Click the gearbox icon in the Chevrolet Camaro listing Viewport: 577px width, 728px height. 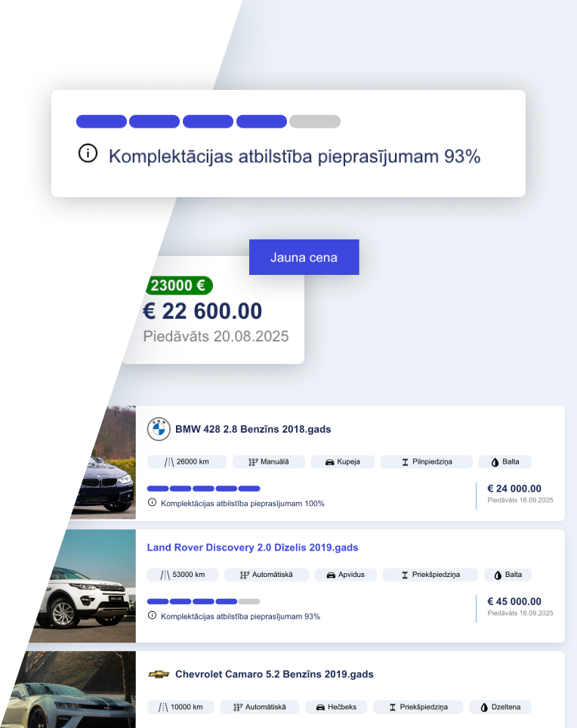click(x=237, y=708)
